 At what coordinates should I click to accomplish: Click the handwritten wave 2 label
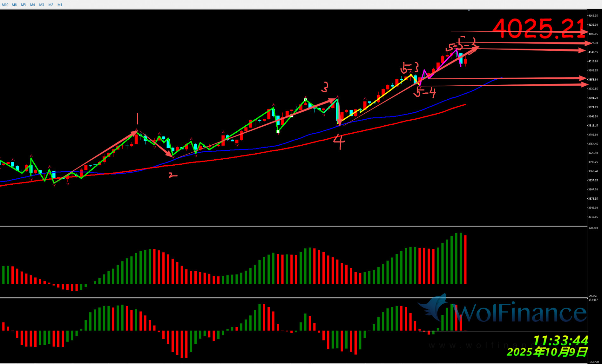pyautogui.click(x=173, y=175)
